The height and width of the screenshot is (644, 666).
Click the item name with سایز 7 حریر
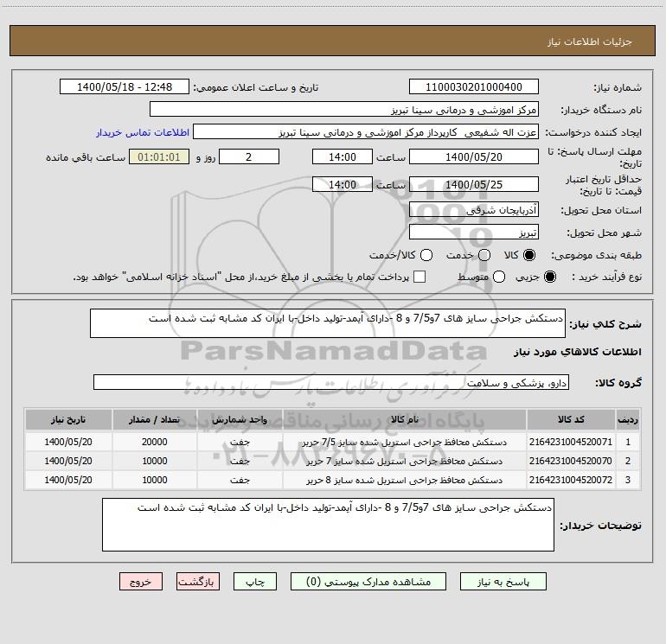click(405, 461)
